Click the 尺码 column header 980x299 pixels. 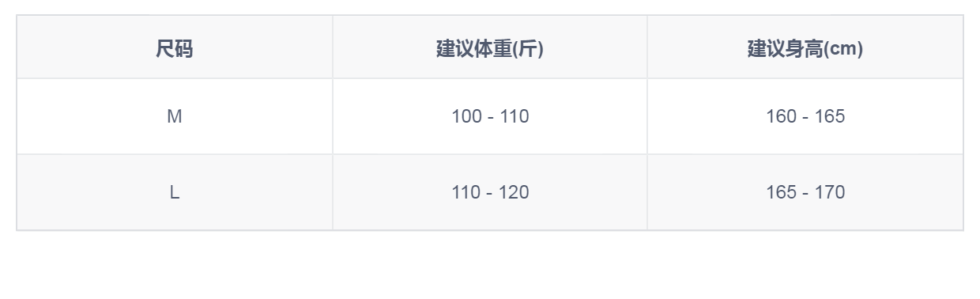click(175, 49)
